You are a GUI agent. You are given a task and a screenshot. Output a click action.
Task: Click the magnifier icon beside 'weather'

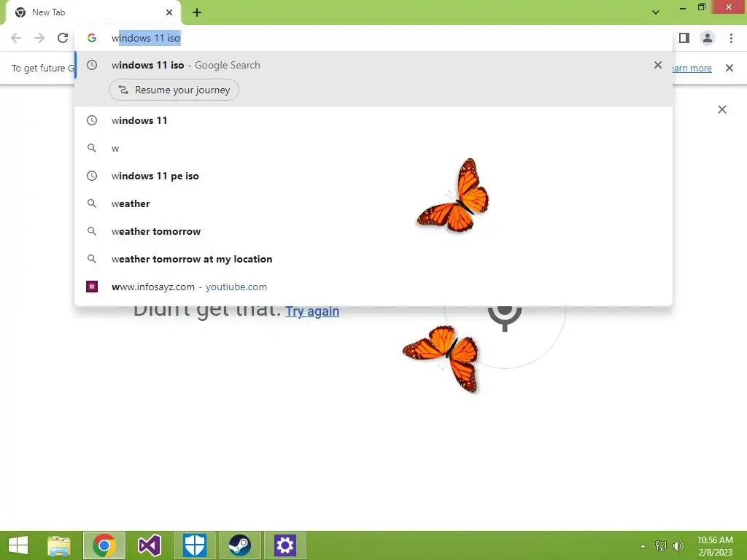(92, 203)
